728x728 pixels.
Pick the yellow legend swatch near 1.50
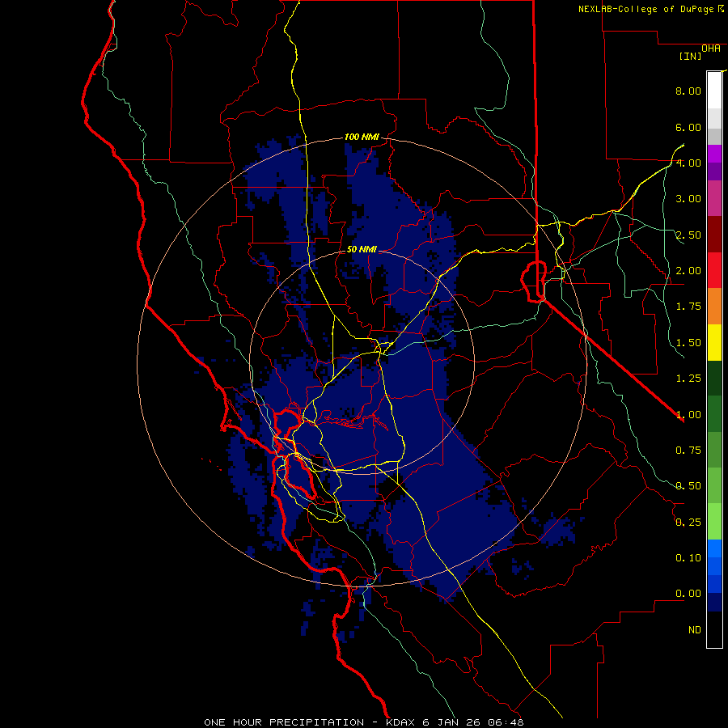tap(714, 342)
